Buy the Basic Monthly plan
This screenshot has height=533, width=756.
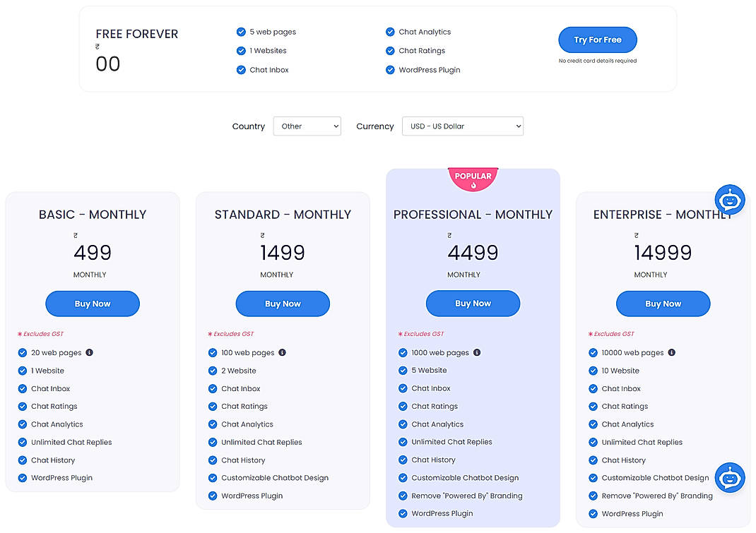click(93, 304)
